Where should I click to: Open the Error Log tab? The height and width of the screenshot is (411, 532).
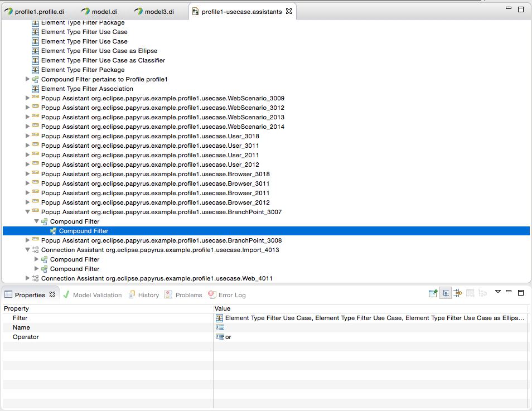[227, 295]
